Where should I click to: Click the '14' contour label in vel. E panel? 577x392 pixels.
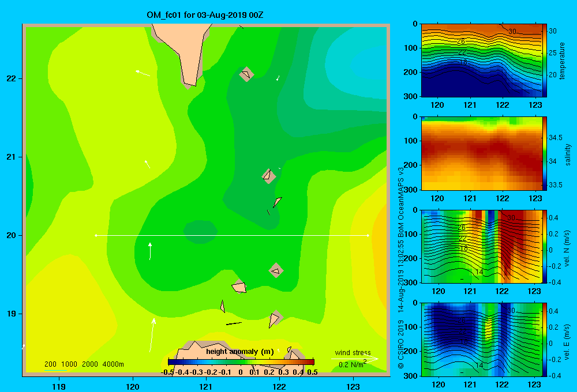(479, 365)
